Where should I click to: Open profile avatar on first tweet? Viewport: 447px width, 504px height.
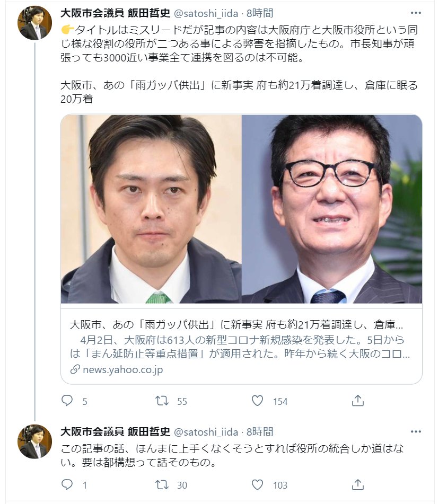click(x=34, y=23)
